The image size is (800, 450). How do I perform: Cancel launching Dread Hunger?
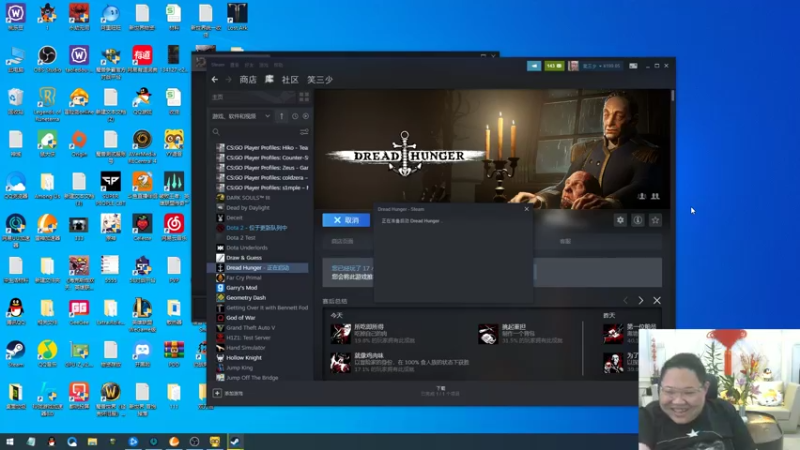tap(346, 220)
